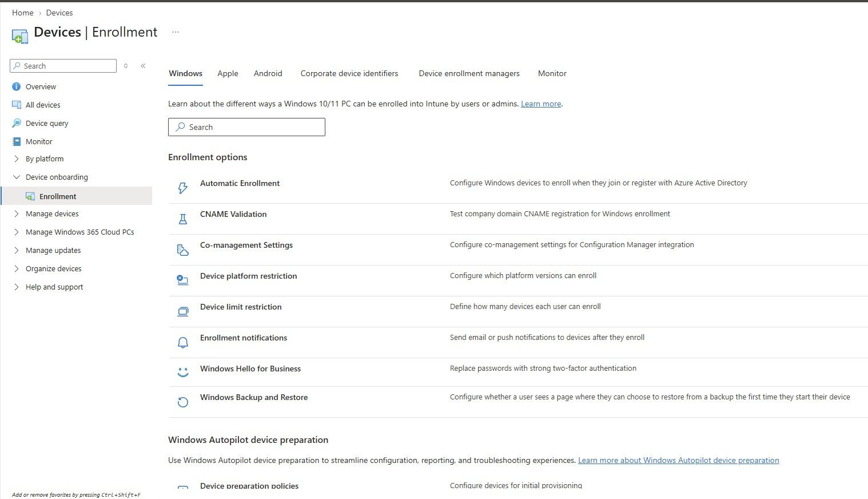
Task: Collapse the Device onboarding section
Action: pyautogui.click(x=17, y=177)
